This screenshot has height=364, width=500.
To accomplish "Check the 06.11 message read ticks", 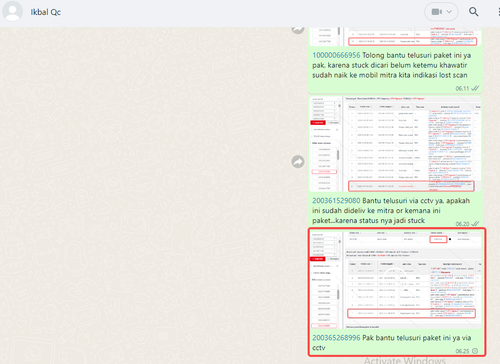I will click(475, 88).
